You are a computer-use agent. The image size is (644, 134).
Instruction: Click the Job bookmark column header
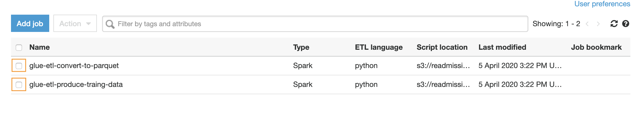pyautogui.click(x=596, y=47)
